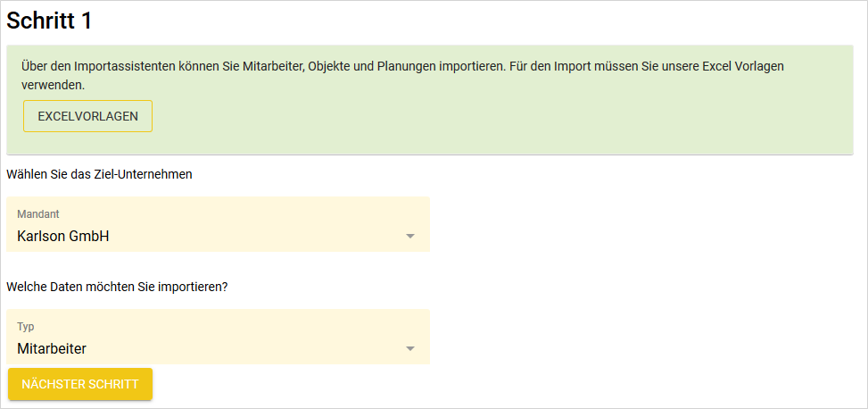This screenshot has height=409, width=868.
Task: Click 'Welche Daten möchten Sie importieren?' text
Action: (117, 287)
